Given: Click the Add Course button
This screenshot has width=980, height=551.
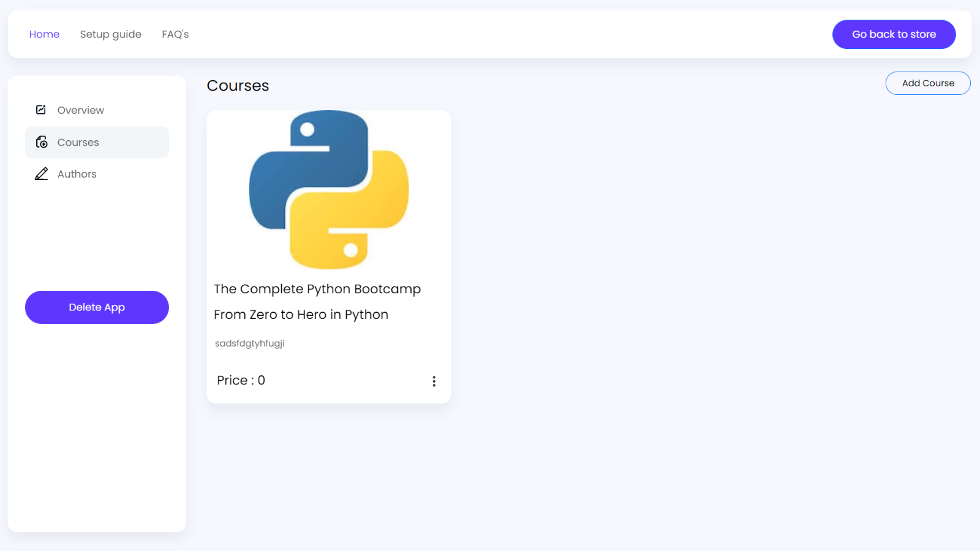Looking at the screenshot, I should (927, 83).
